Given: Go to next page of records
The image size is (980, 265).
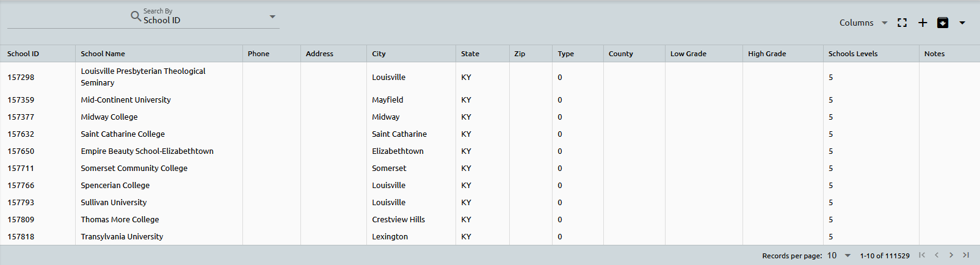Looking at the screenshot, I should coord(951,255).
